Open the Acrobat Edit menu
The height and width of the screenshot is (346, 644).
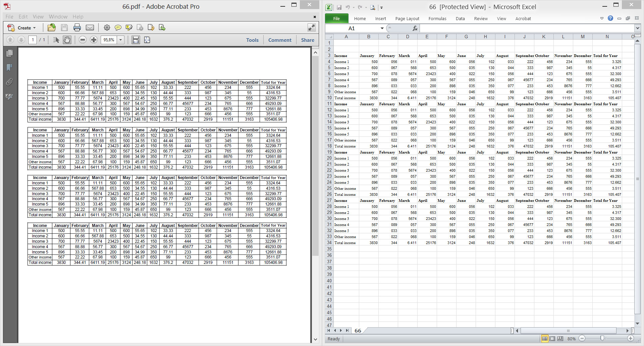23,16
